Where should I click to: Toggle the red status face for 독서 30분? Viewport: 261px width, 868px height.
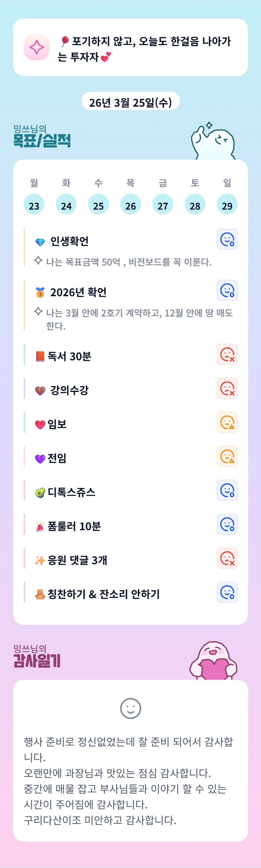coord(227,354)
